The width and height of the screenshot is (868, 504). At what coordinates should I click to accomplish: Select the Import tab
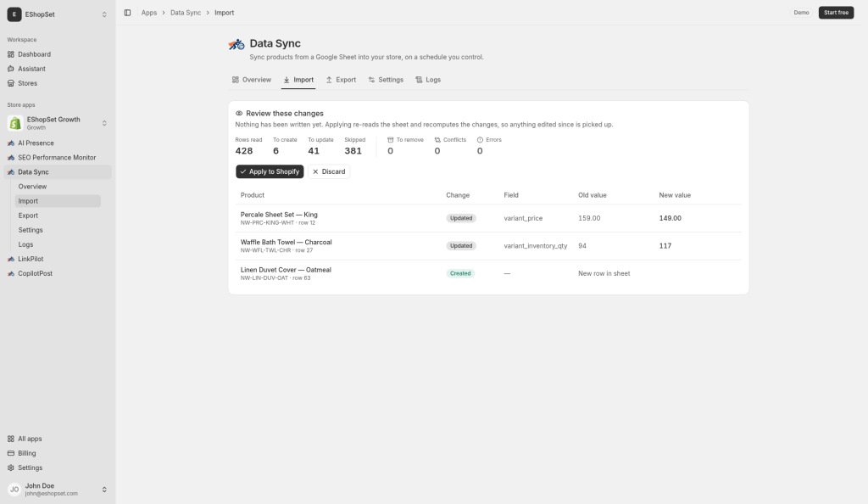[298, 80]
